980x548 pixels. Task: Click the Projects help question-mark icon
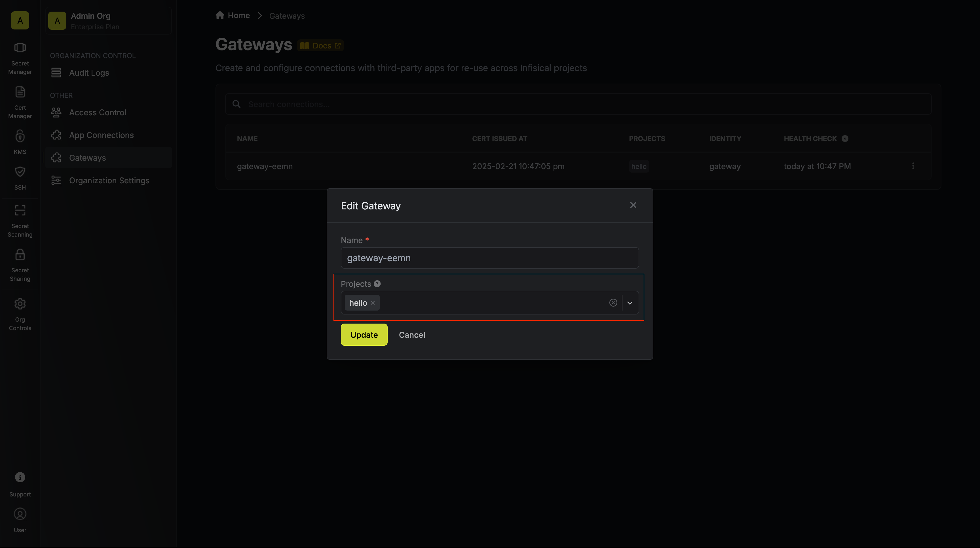377,284
